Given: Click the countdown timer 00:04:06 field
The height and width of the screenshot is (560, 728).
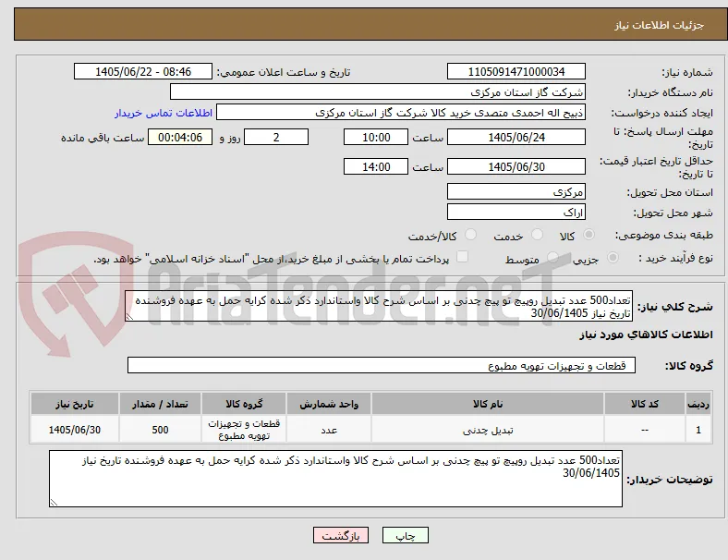Looking at the screenshot, I should (x=180, y=137).
